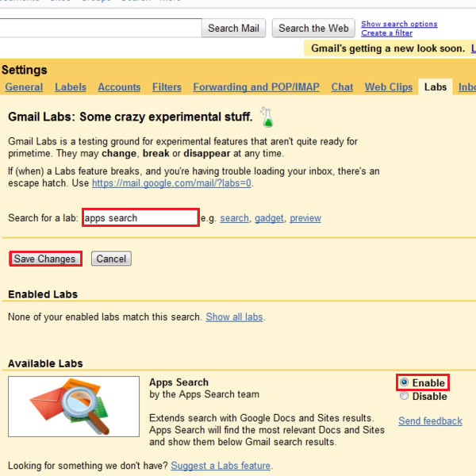
Task: Open the Accounts settings tab
Action: (119, 87)
